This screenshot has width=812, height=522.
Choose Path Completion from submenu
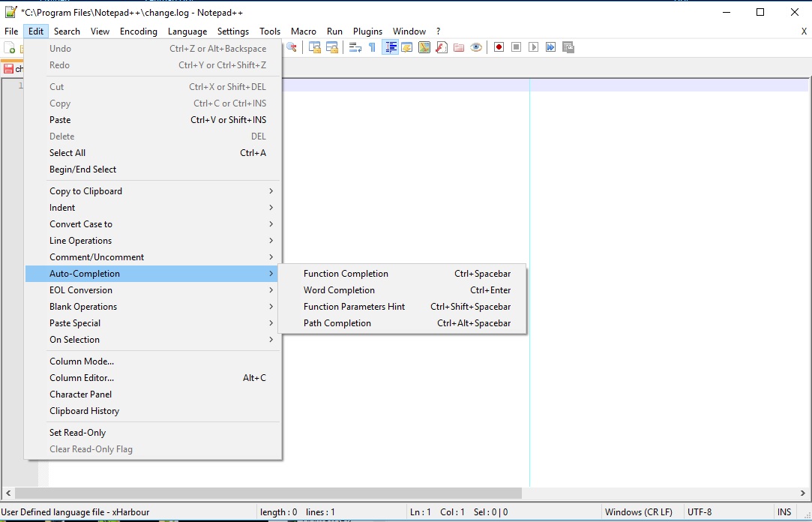(402, 323)
